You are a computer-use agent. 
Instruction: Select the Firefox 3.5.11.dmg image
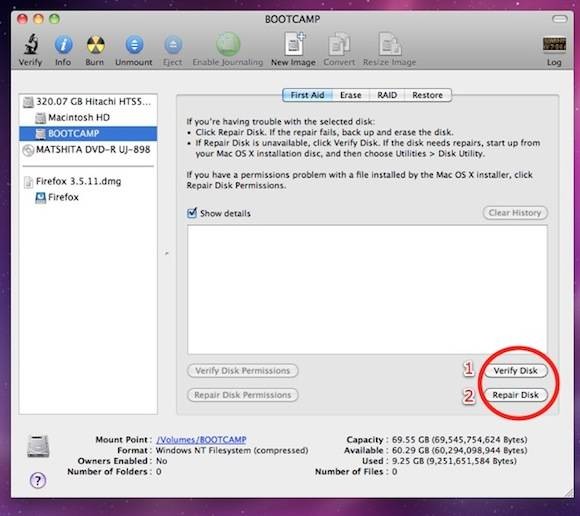[88, 181]
